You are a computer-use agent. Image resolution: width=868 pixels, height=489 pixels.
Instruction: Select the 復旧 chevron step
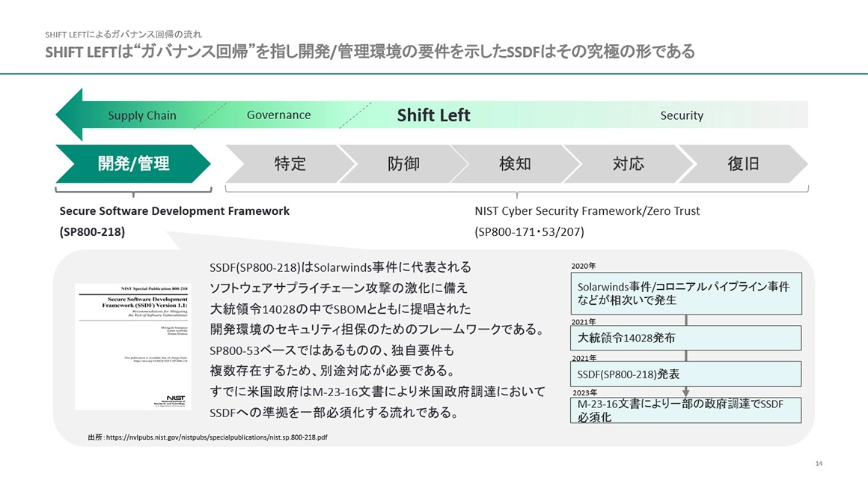pos(743,163)
